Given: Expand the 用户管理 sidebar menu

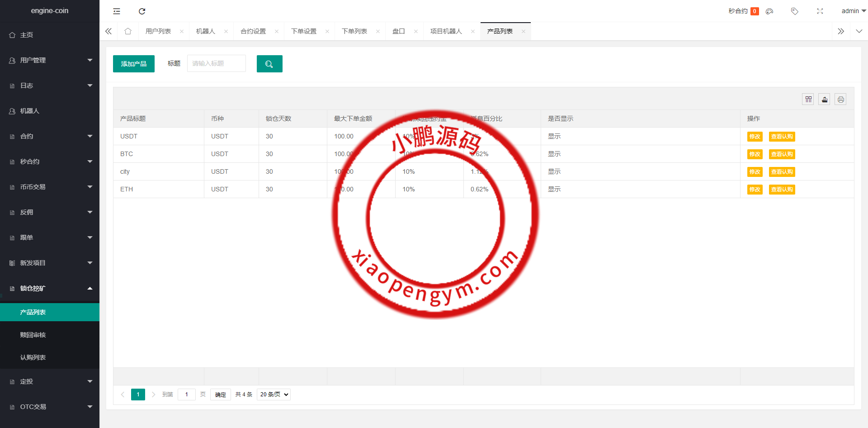Looking at the screenshot, I should tap(50, 60).
